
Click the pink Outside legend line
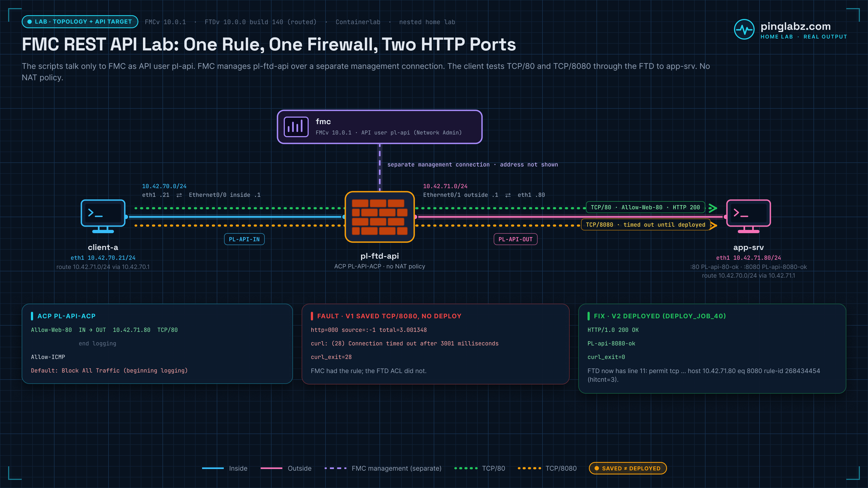271,468
